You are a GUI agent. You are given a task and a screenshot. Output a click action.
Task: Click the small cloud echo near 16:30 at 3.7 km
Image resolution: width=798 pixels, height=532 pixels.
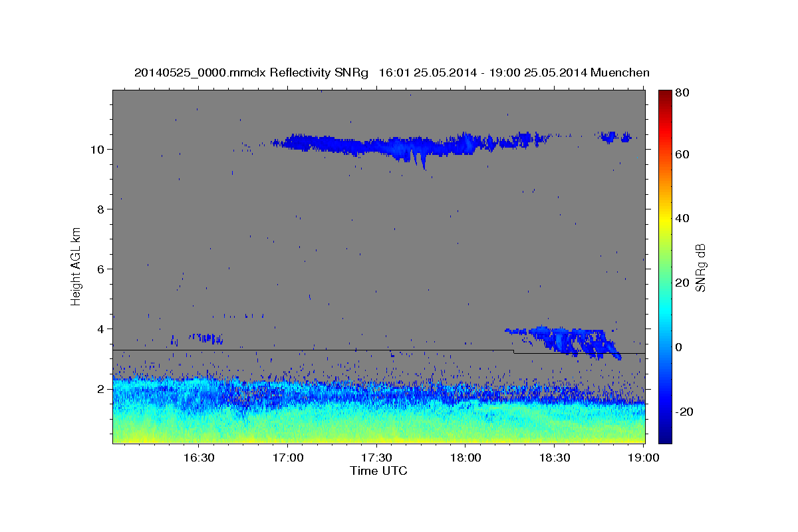pos(205,338)
